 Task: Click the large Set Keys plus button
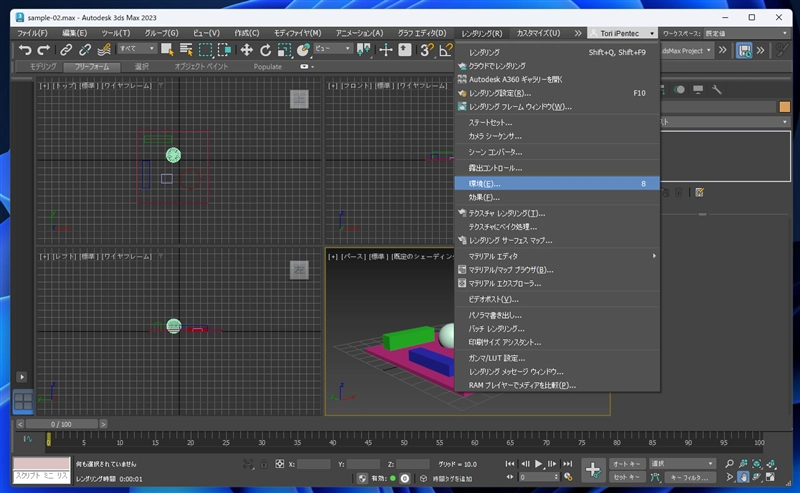pos(593,470)
